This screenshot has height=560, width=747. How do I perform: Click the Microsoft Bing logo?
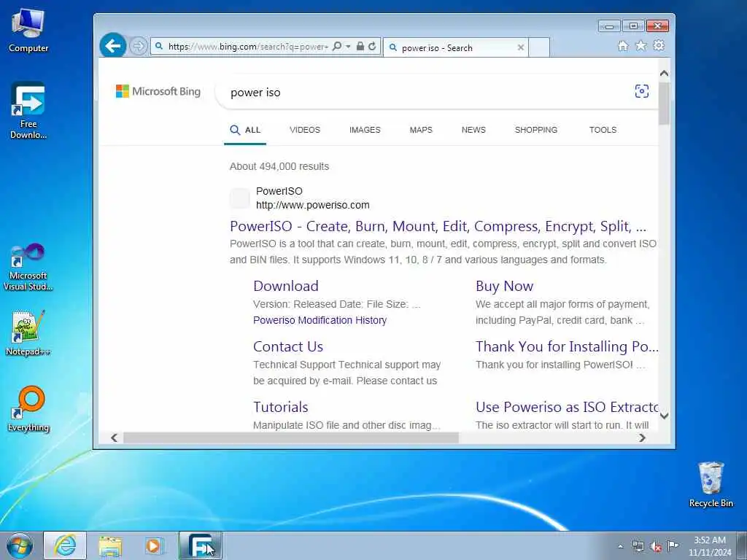click(x=158, y=91)
